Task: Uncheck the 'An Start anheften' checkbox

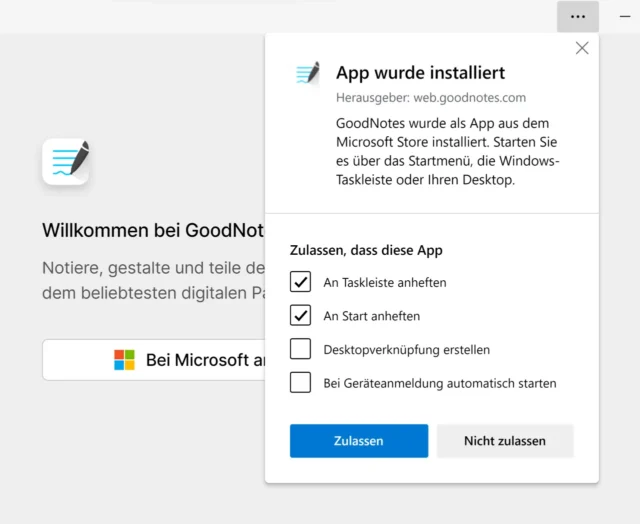Action: coord(300,316)
